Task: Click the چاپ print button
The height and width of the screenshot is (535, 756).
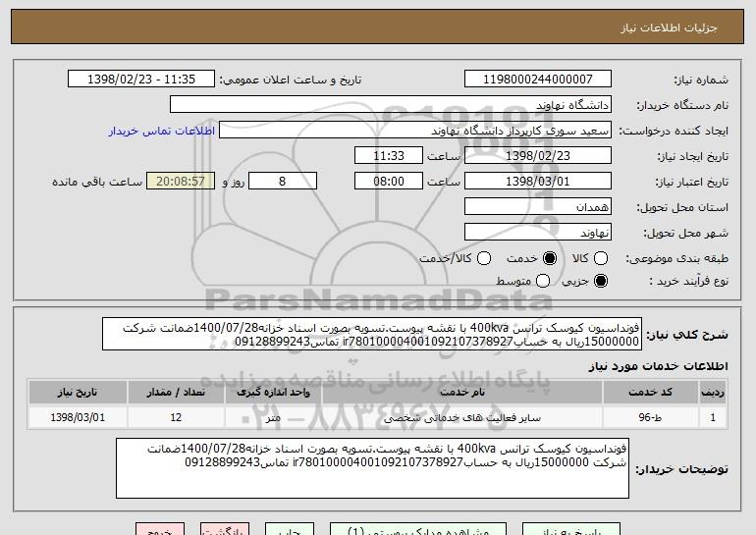Action: click(x=290, y=529)
